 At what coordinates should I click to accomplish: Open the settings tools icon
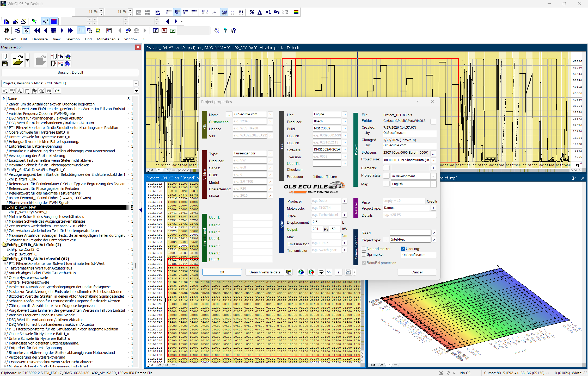(x=217, y=30)
